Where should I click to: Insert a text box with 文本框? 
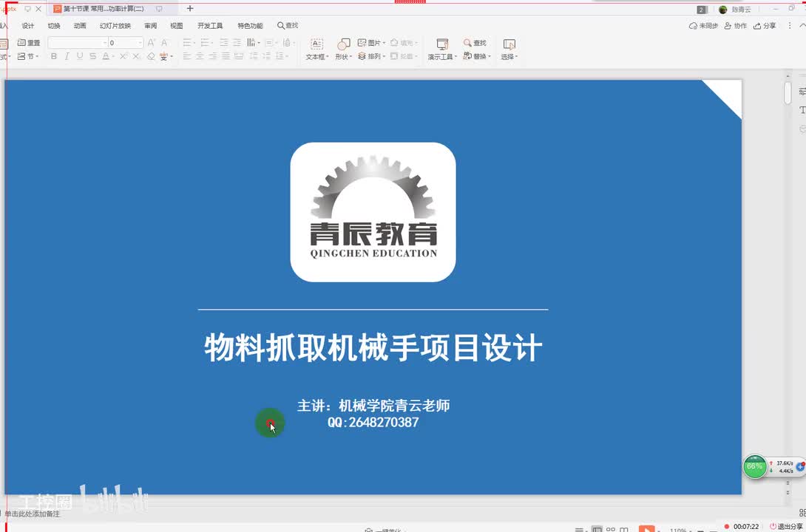316,50
